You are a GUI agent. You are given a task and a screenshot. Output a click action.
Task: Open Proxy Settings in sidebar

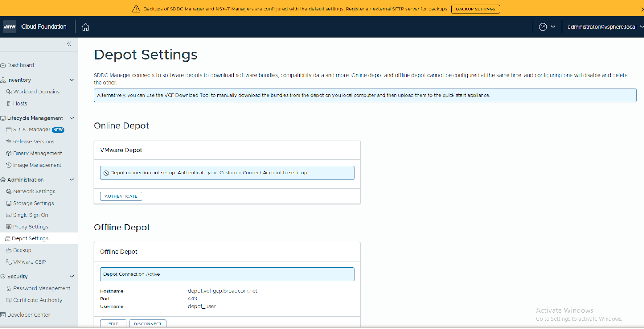point(31,227)
